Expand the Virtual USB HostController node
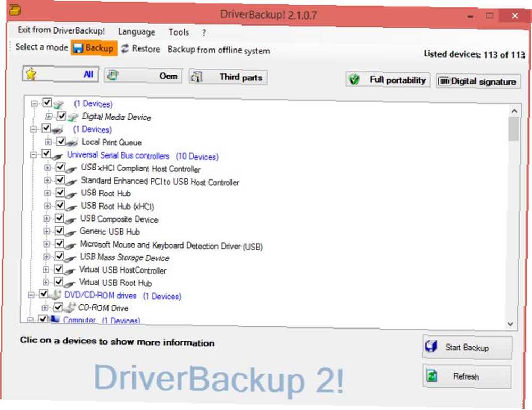This screenshot has height=410, width=532. [x=46, y=269]
